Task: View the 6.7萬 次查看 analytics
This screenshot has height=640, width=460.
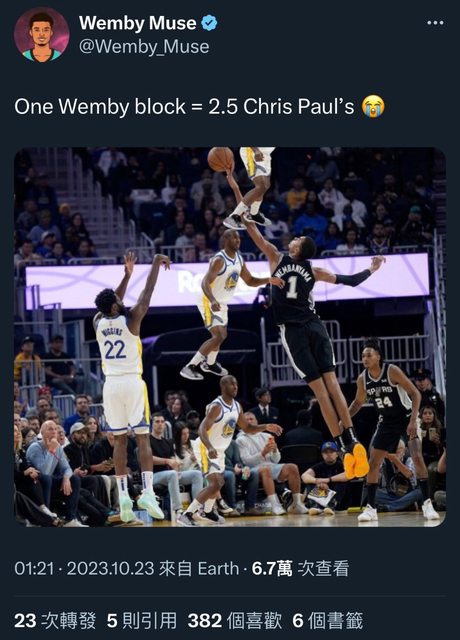Action: 300,568
